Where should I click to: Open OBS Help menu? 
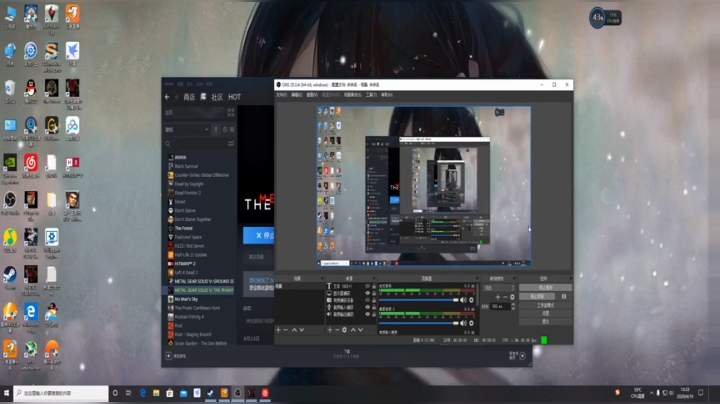point(387,95)
